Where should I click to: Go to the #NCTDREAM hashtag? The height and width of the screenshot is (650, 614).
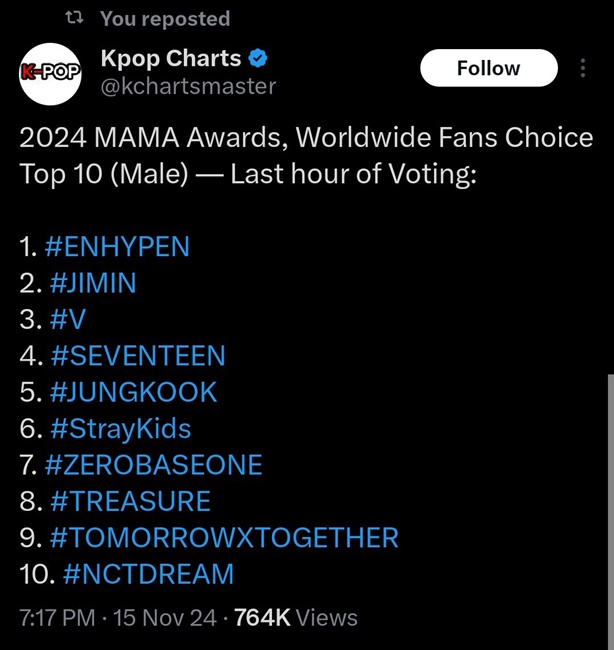[x=148, y=574]
